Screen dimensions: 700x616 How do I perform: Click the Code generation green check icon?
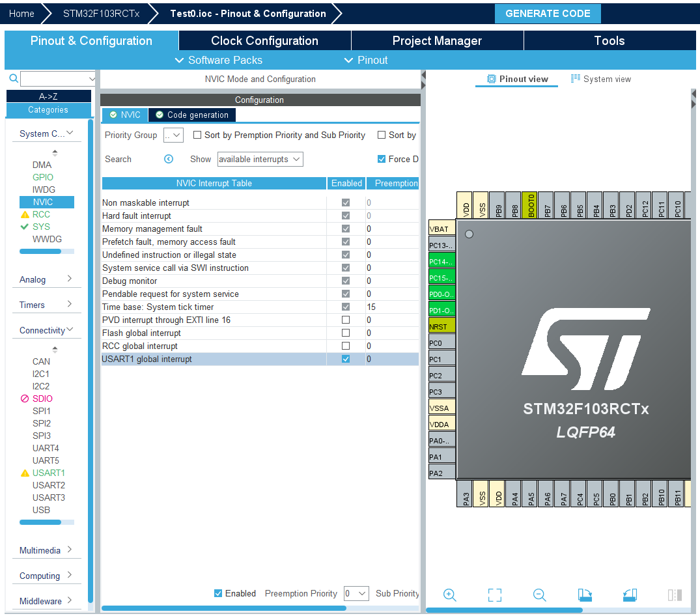[160, 115]
